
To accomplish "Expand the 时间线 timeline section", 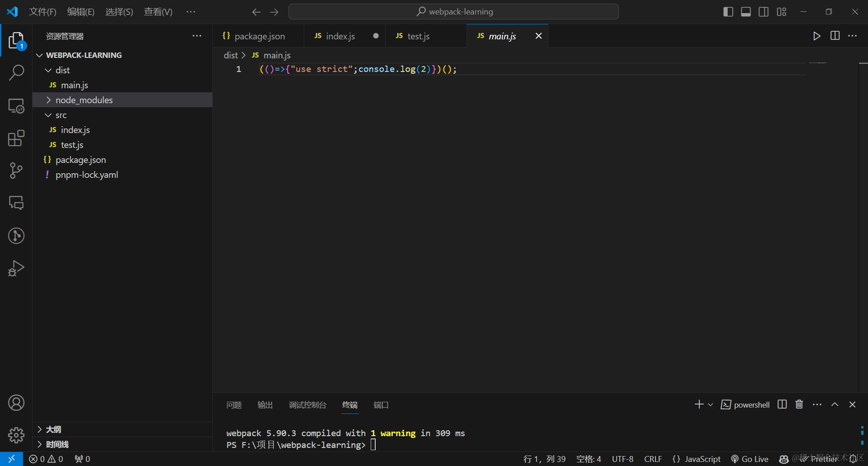I will [x=123, y=444].
